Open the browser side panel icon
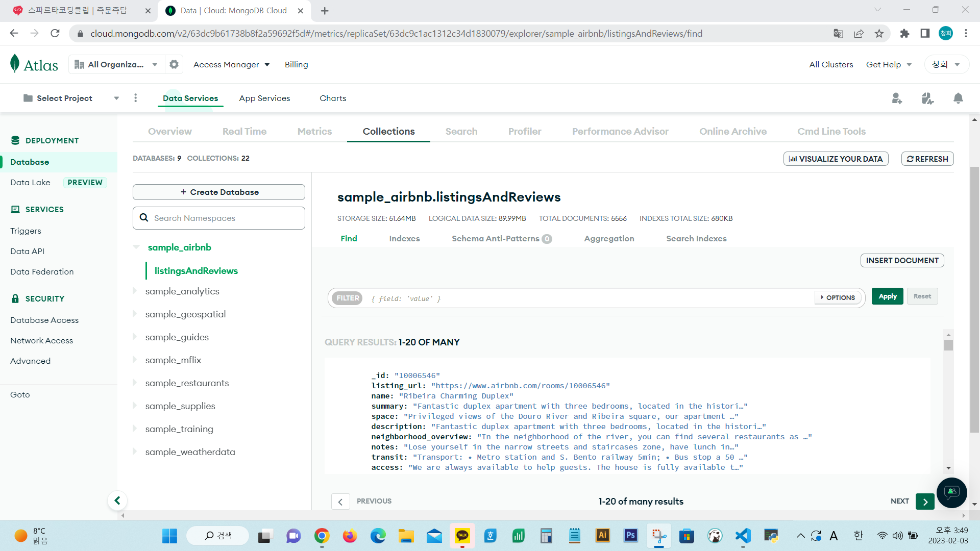This screenshot has width=980, height=551. click(925, 33)
